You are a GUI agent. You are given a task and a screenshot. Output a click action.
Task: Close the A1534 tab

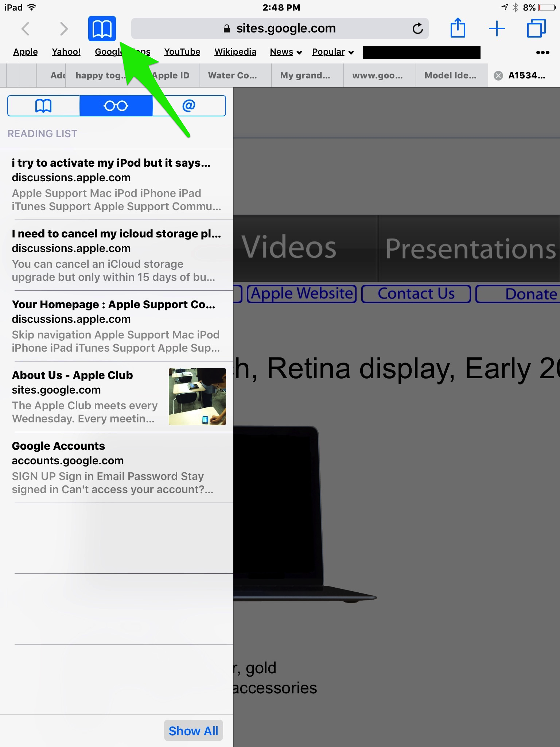(x=498, y=76)
